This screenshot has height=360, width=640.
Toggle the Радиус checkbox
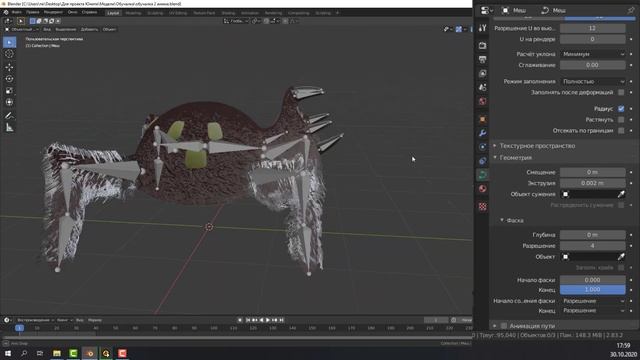pos(621,109)
